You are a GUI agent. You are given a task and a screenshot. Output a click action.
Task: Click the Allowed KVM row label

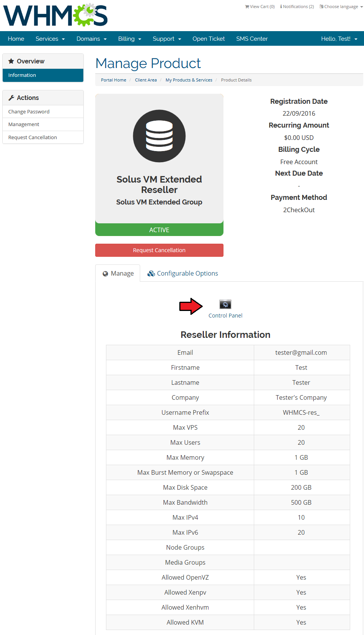coord(185,622)
